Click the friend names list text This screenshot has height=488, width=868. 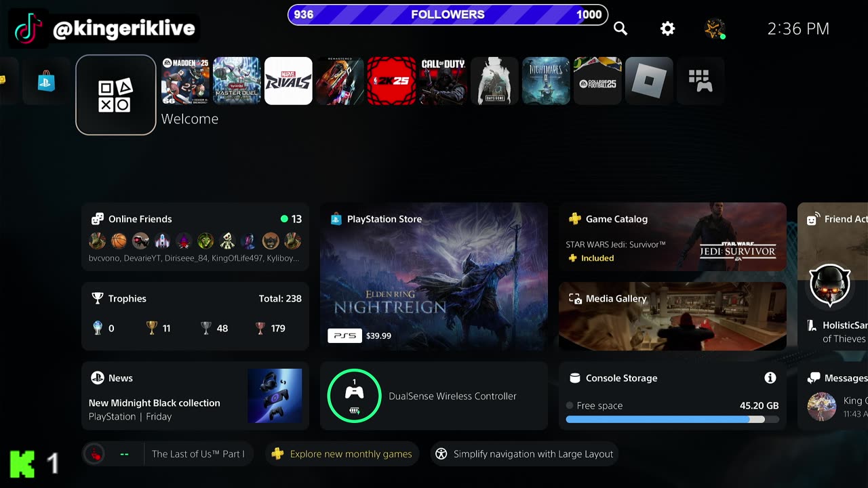[x=194, y=258]
